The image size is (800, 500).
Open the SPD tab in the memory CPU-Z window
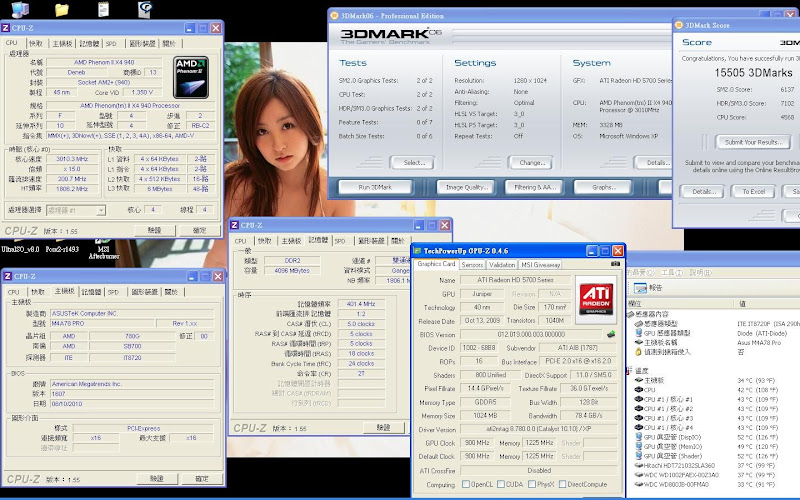(340, 241)
